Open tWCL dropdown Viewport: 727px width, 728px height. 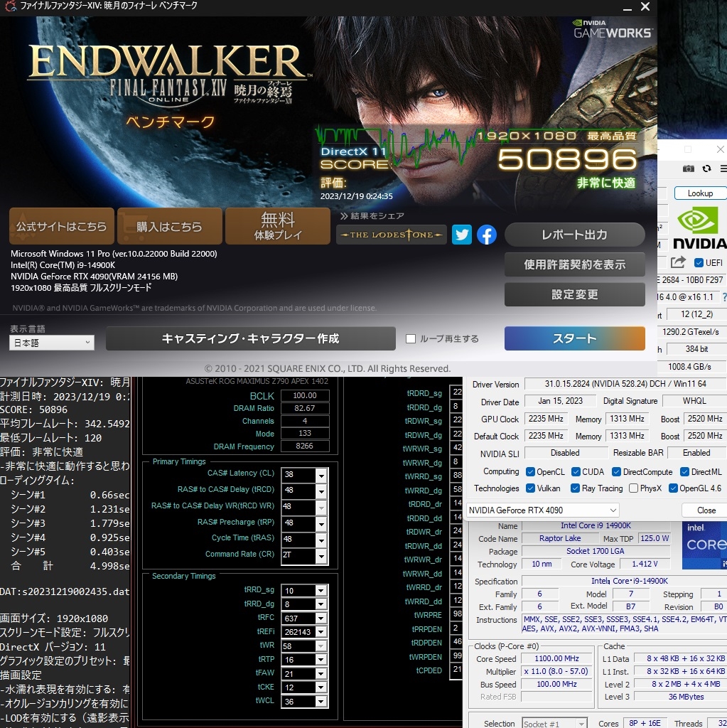pyautogui.click(x=321, y=702)
